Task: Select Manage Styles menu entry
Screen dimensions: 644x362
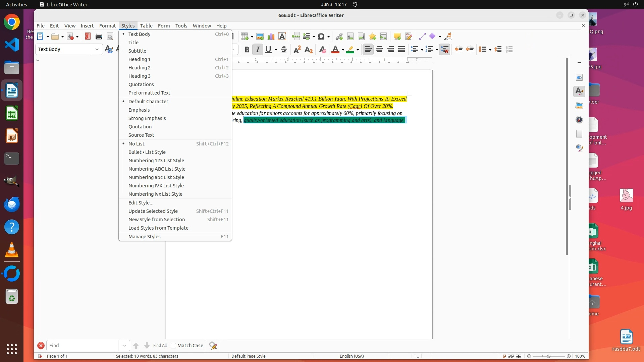Action: 144,237
